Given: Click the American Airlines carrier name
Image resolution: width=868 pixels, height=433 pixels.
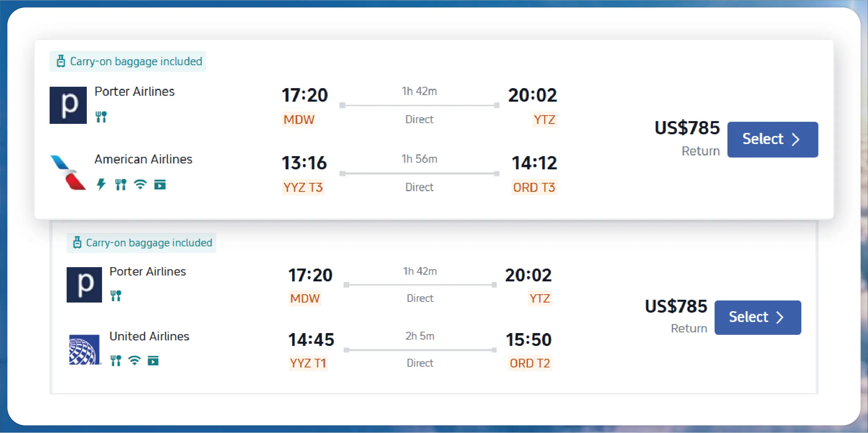Looking at the screenshot, I should pos(143,159).
